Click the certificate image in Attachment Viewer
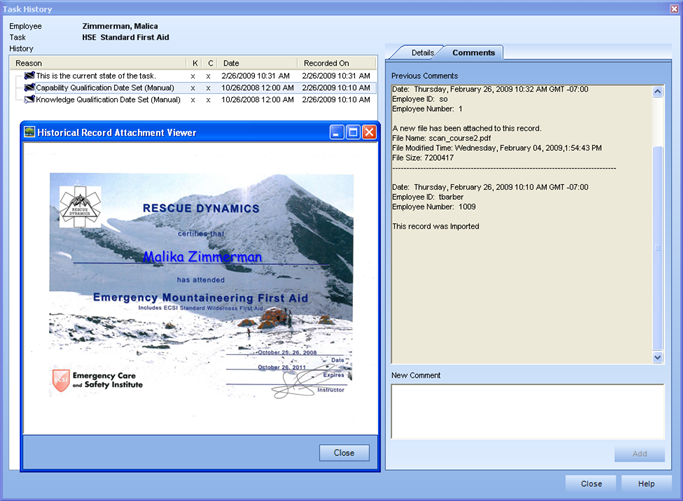 point(201,285)
